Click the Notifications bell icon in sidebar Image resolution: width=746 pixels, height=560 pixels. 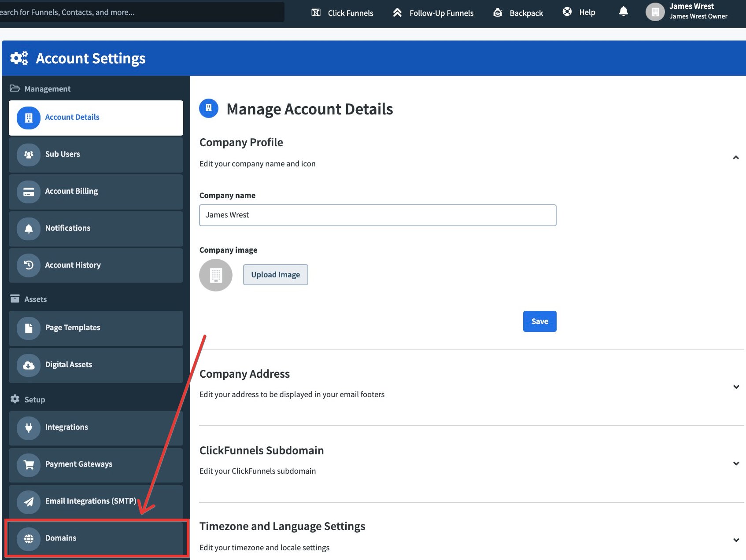[x=29, y=228]
